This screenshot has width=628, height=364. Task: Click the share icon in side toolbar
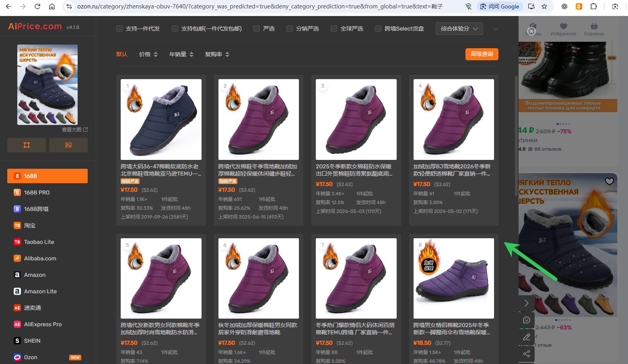526,354
